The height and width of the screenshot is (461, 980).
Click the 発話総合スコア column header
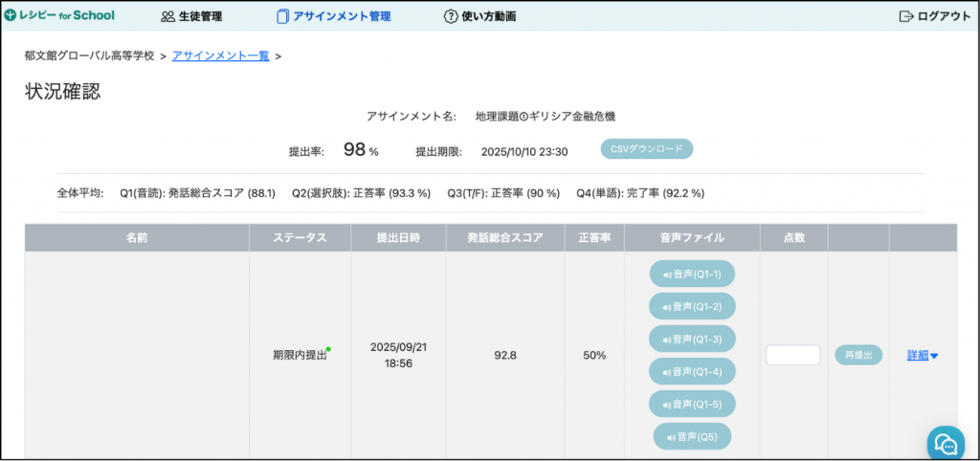[x=504, y=237]
